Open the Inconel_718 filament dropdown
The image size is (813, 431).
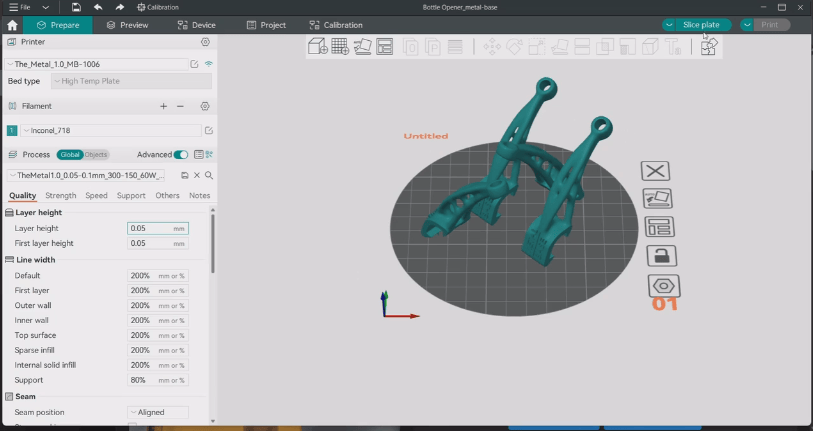pos(110,130)
